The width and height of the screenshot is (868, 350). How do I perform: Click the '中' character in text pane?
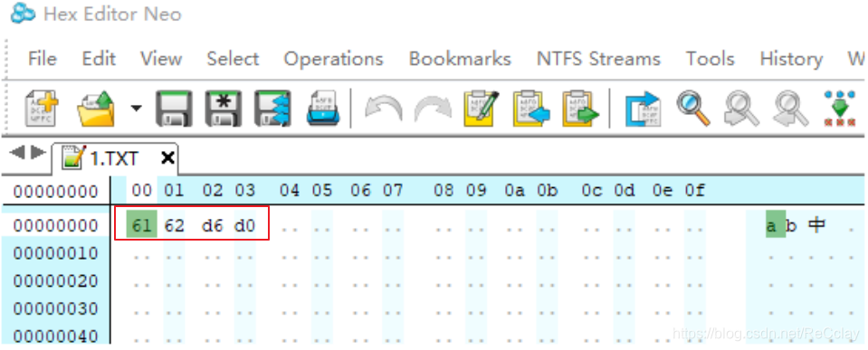coord(816,225)
